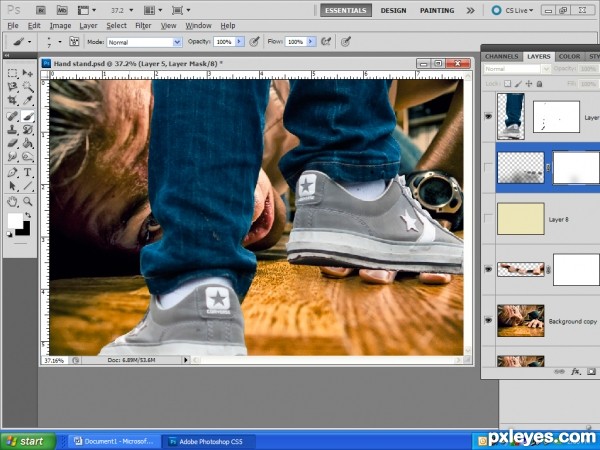Open the brush Mode dropdown
The width and height of the screenshot is (600, 450).
click(177, 42)
